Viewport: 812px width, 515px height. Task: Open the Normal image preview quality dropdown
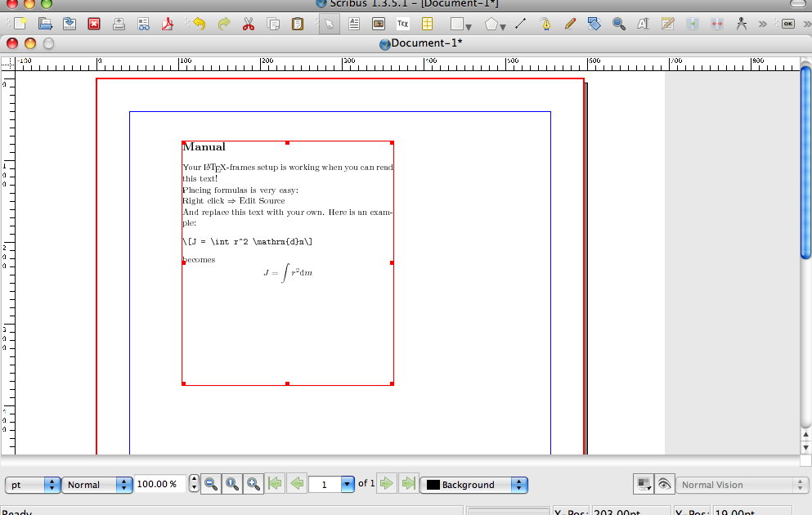click(x=97, y=485)
